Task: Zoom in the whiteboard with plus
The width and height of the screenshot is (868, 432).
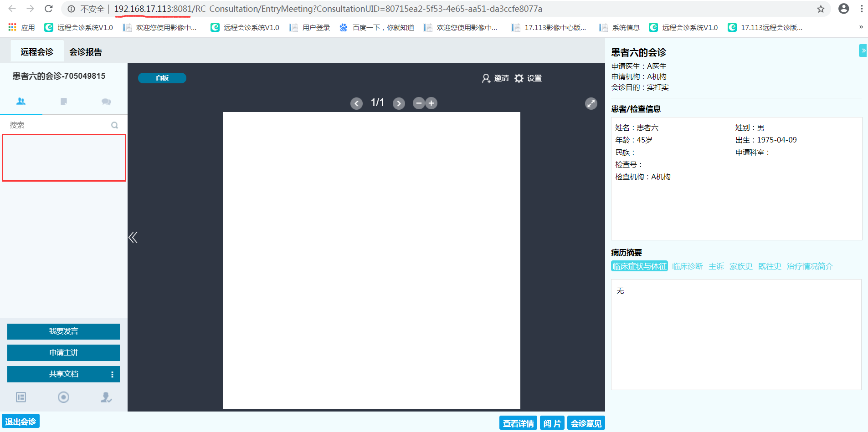Action: [431, 103]
